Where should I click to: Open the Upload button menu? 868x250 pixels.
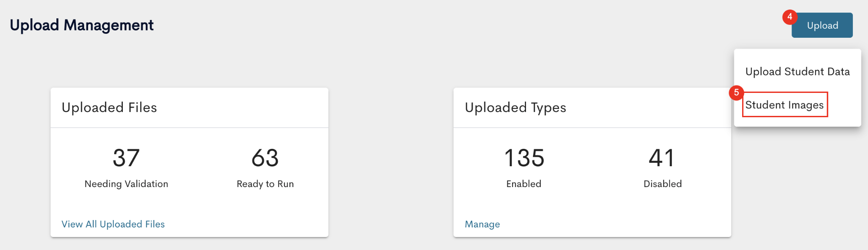tap(822, 25)
